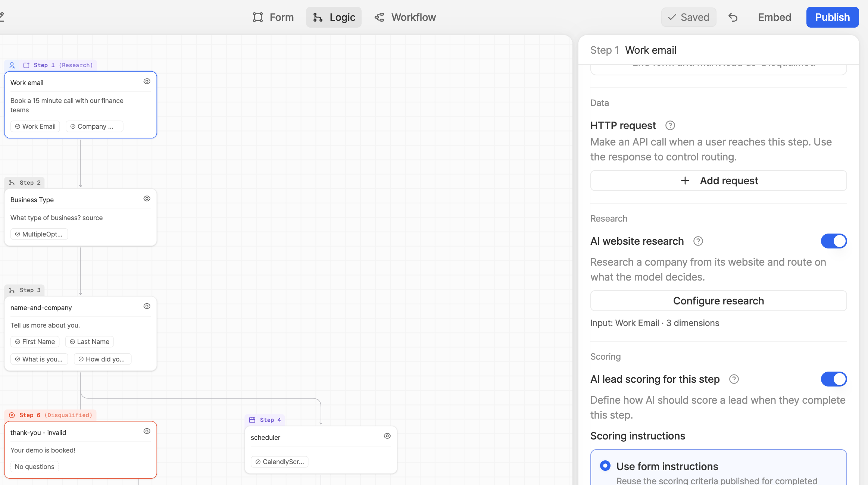Click the Saved status indicator

coord(689,17)
